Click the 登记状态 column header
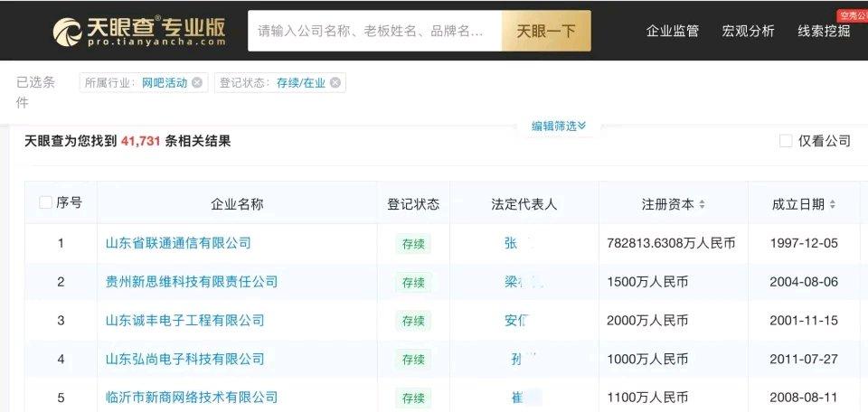This screenshot has height=412, width=868. pyautogui.click(x=413, y=204)
